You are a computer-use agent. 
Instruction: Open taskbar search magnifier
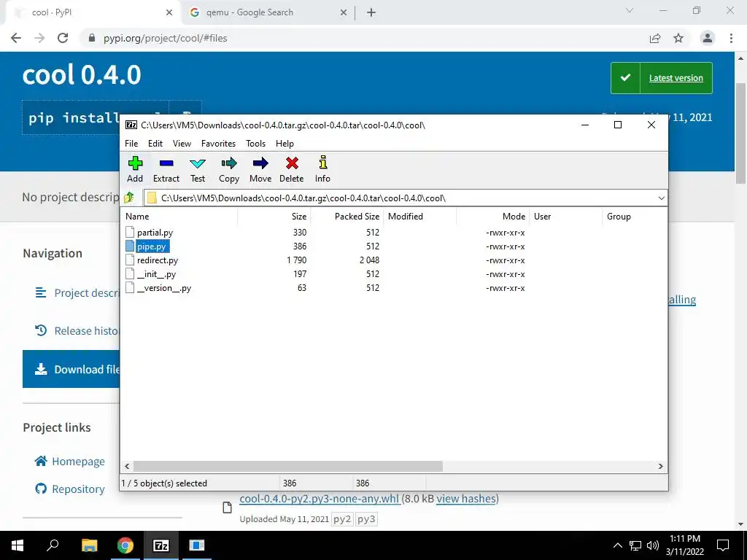(x=53, y=545)
